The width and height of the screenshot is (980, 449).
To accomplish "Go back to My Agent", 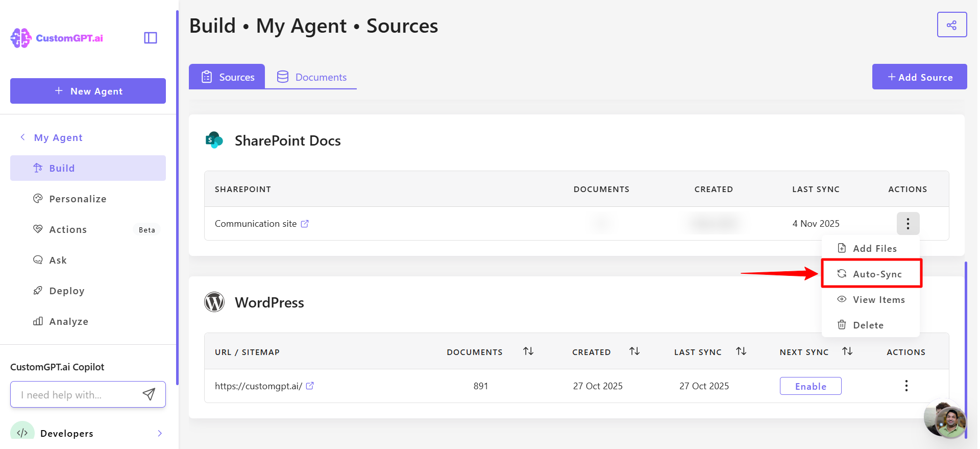I will click(x=51, y=137).
